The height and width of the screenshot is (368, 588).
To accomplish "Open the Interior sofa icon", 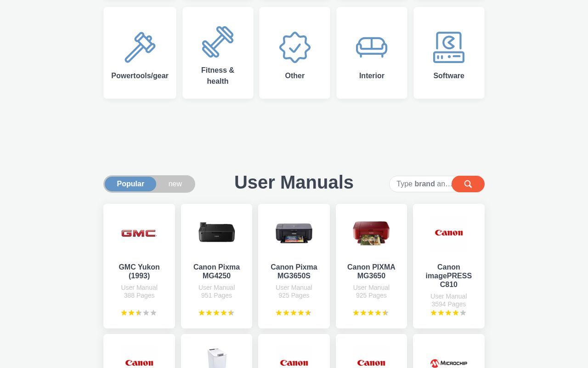I will 372,47.
